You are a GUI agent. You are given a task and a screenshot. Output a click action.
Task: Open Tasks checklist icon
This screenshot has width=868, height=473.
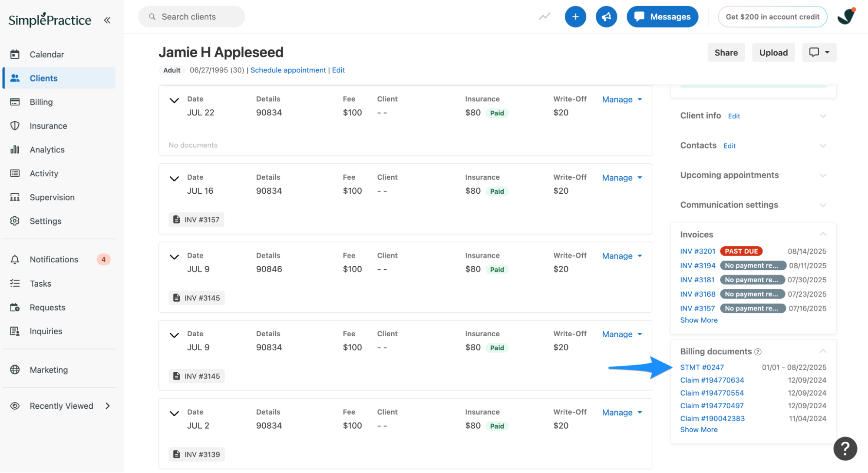(15, 283)
